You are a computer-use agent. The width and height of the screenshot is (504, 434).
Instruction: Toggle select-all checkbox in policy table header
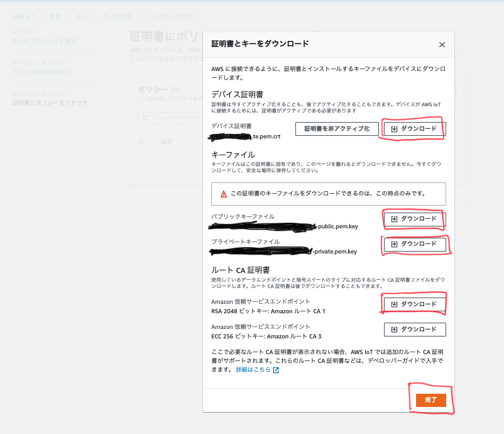[x=141, y=142]
